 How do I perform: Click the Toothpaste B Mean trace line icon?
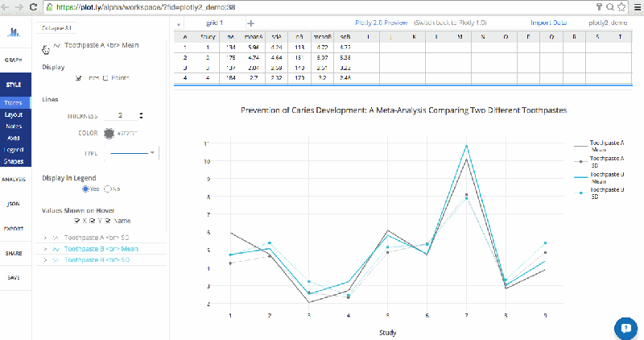click(57, 249)
